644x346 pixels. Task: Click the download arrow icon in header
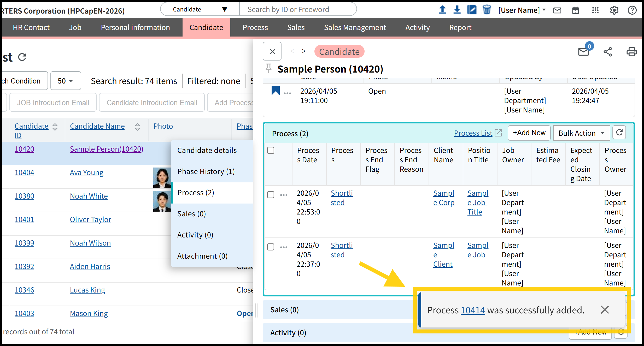457,10
